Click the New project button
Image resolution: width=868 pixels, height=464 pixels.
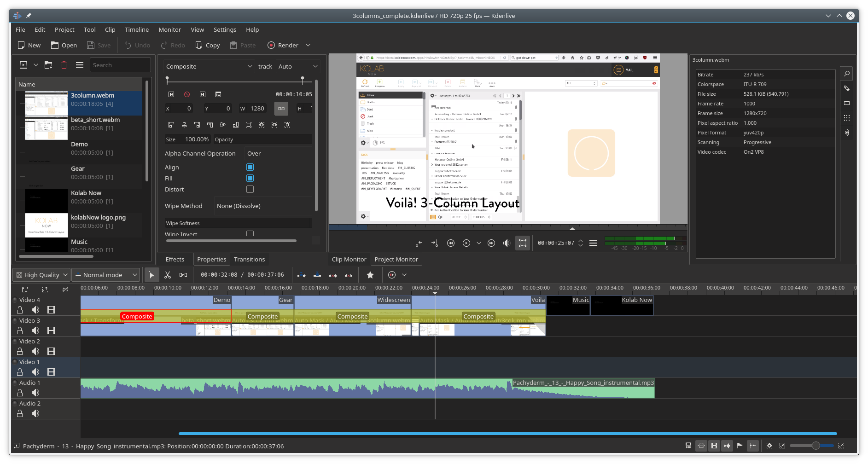click(x=29, y=45)
